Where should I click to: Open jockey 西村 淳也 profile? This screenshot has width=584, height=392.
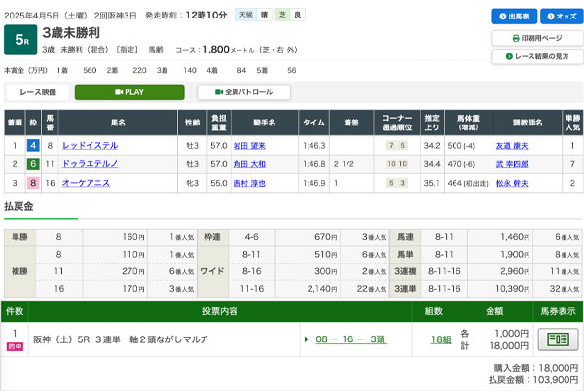[249, 182]
